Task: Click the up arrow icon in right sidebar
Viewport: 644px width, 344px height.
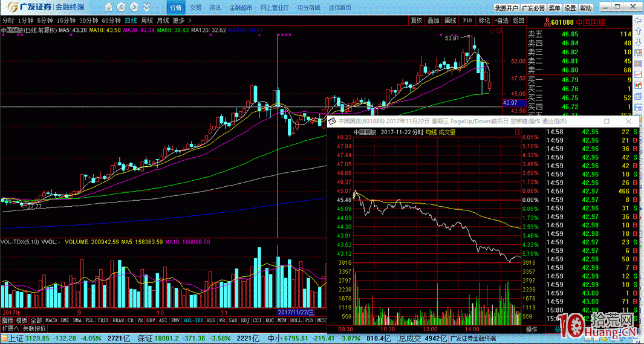Action: point(638,31)
